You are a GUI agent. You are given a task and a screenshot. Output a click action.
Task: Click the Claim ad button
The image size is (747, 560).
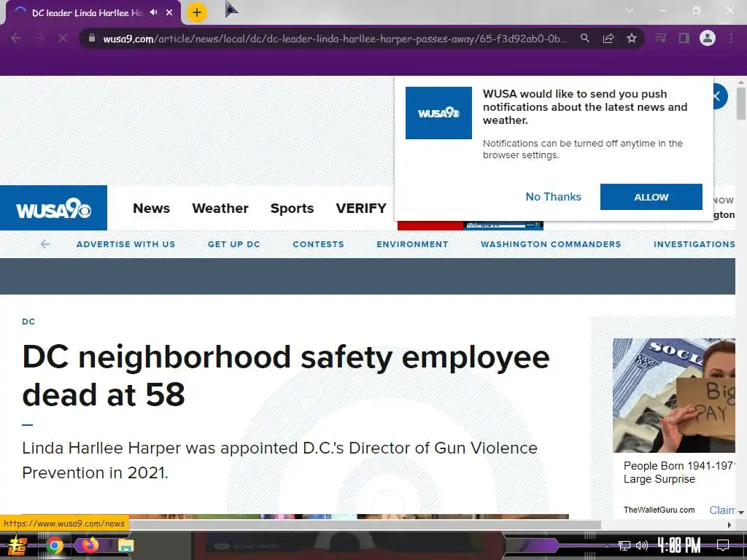pos(721,510)
